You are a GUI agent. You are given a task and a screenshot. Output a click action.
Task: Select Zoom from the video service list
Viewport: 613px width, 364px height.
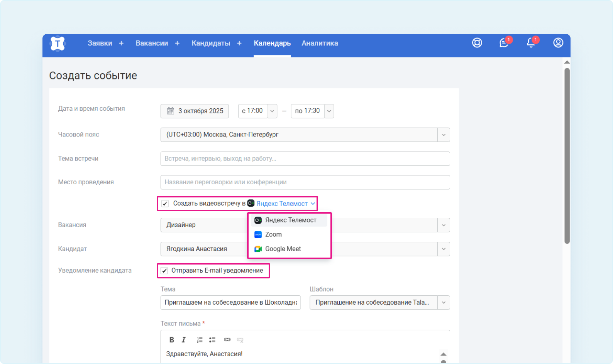click(x=273, y=234)
